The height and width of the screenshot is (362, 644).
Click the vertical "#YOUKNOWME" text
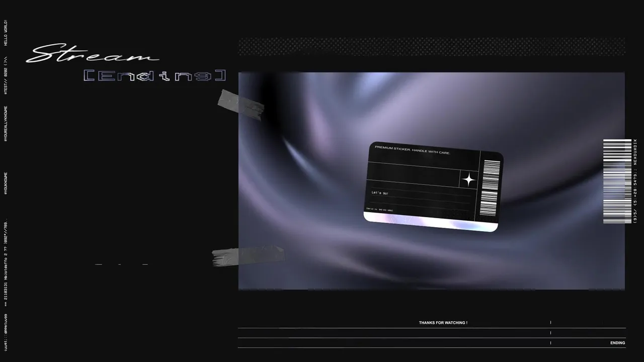[6, 183]
